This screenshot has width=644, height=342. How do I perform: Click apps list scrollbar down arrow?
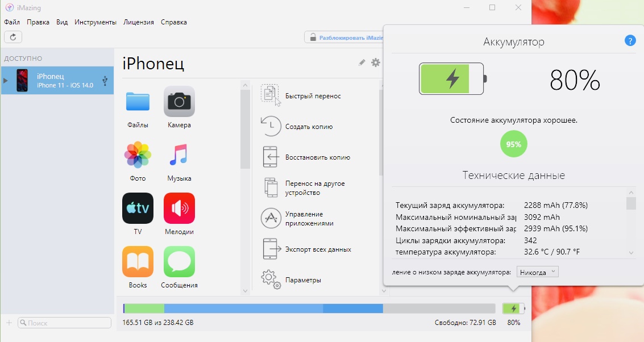[245, 291]
